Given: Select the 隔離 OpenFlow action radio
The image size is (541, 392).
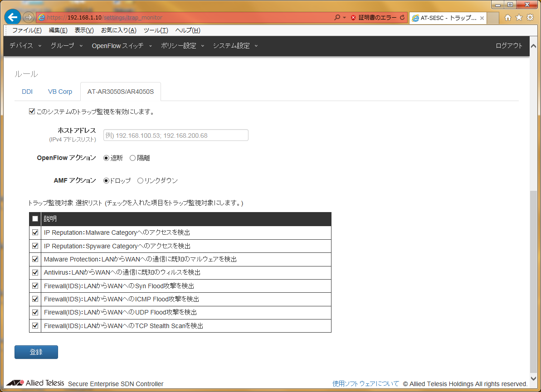Looking at the screenshot, I should 132,158.
